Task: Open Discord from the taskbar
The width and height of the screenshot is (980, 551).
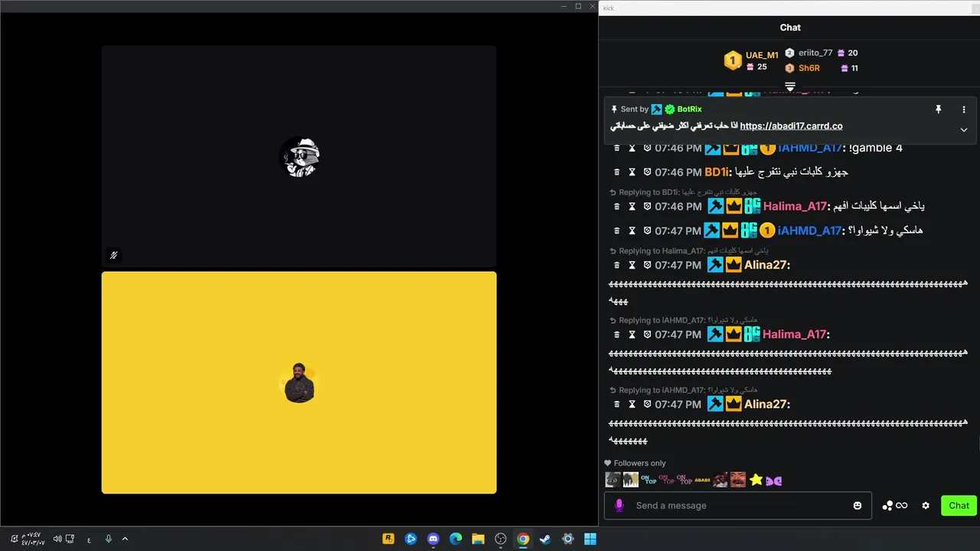Action: click(x=433, y=539)
